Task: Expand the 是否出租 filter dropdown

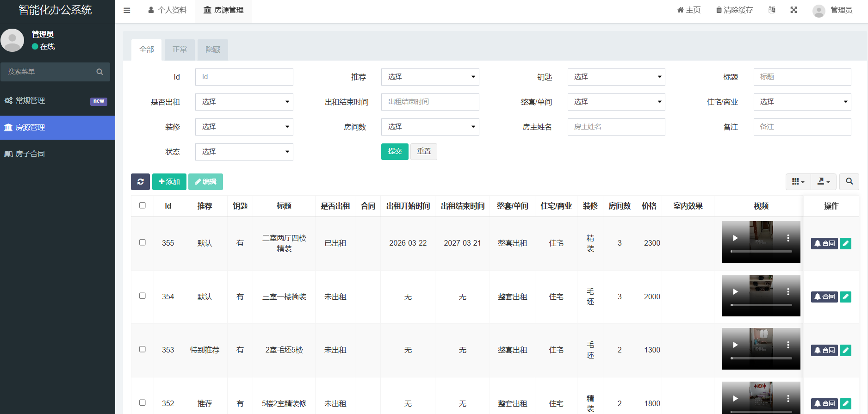Action: pyautogui.click(x=244, y=102)
